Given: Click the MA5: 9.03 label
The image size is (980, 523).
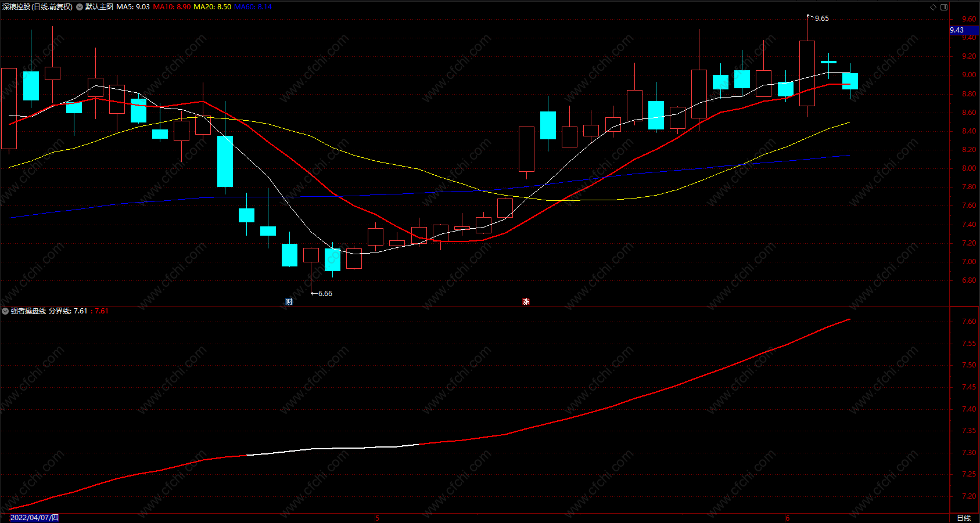Looking at the screenshot, I should pos(133,7).
